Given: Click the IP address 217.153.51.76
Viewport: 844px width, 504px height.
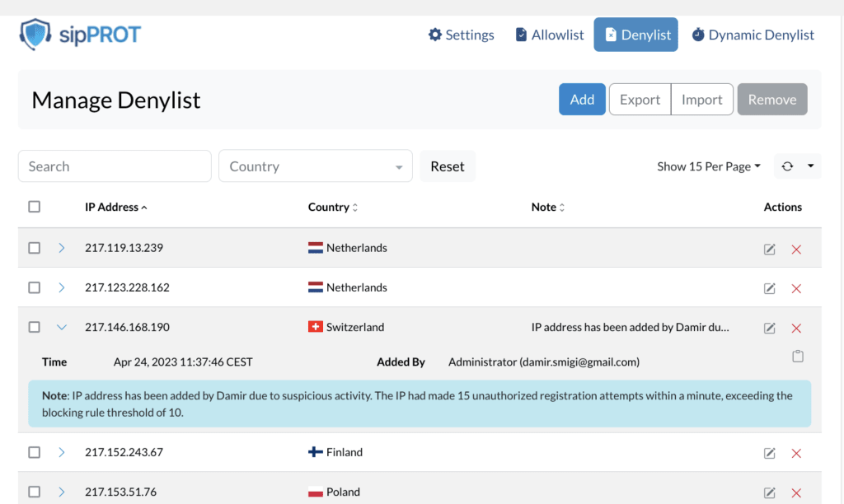Looking at the screenshot, I should click(120, 492).
